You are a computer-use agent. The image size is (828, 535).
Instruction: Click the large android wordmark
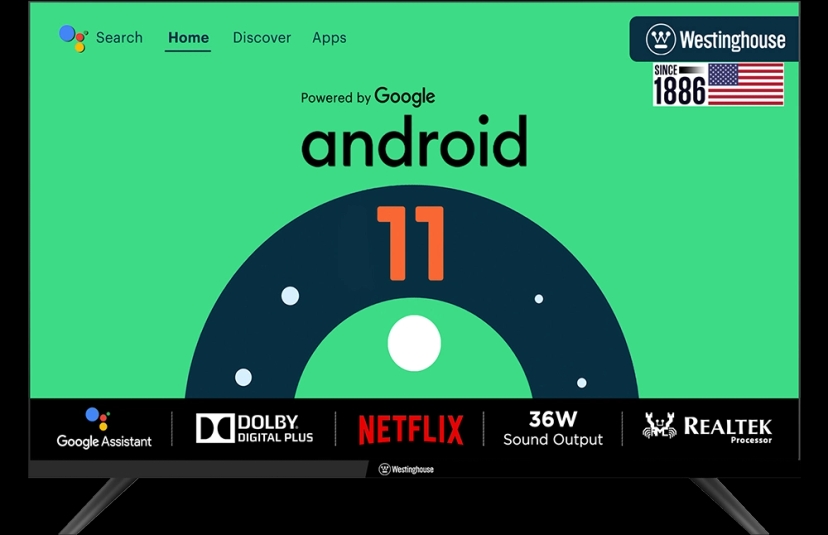(x=415, y=142)
